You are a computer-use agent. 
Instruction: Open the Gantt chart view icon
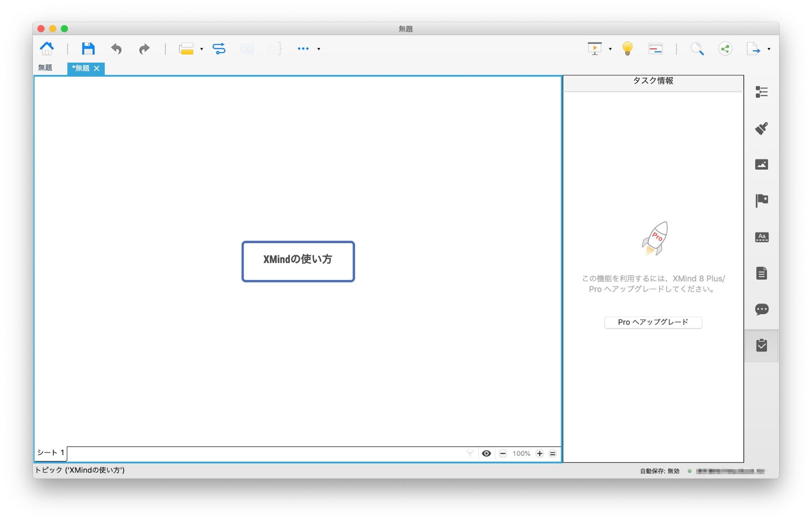pyautogui.click(x=656, y=49)
